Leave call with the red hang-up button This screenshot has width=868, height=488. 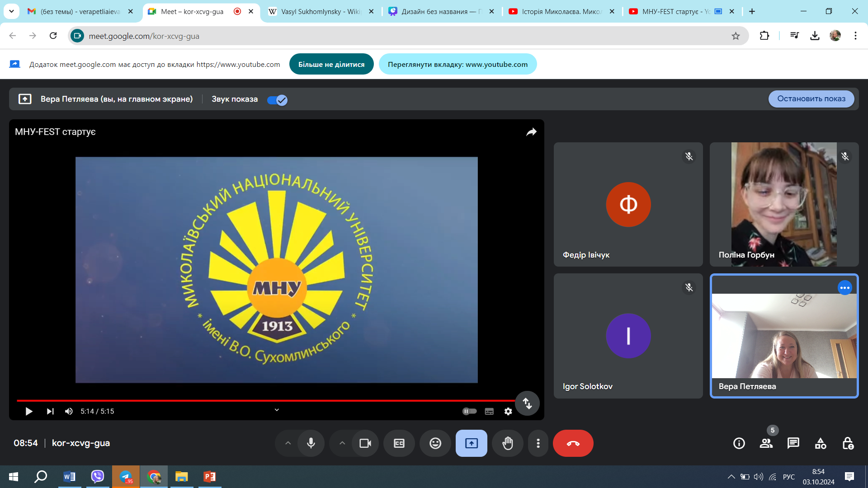pos(573,443)
